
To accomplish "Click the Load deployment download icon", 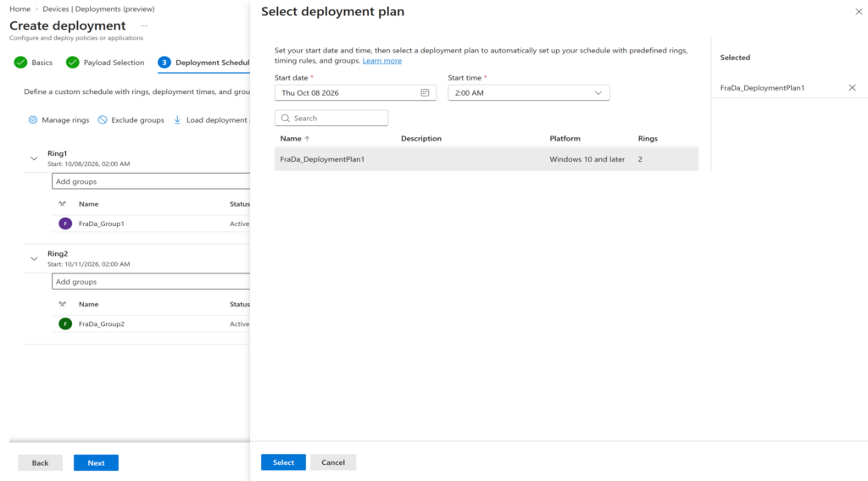I will (x=177, y=120).
